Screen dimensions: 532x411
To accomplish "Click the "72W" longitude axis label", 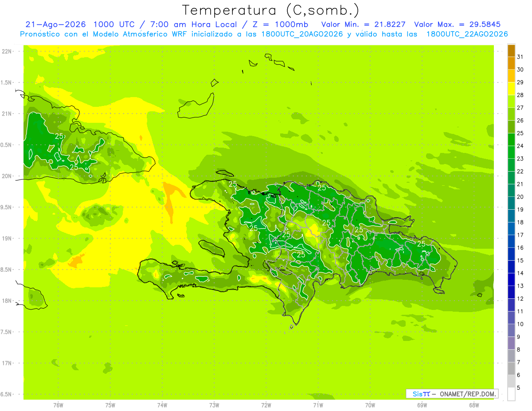I will pos(266,405).
